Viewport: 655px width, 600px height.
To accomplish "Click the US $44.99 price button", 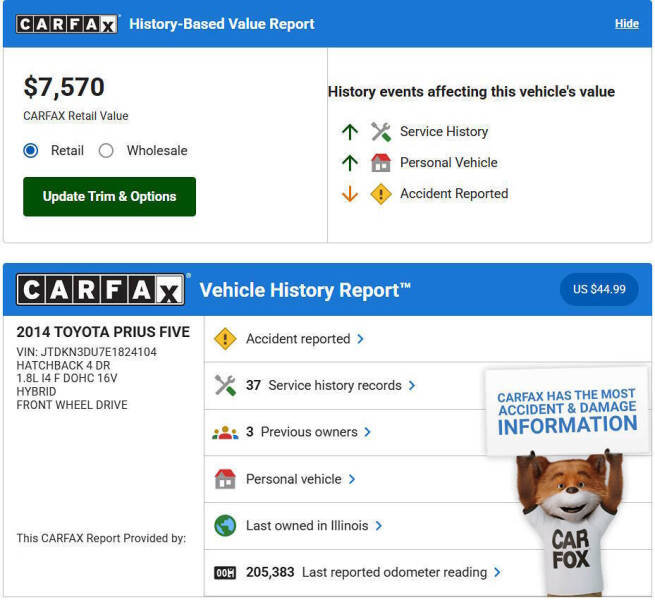I will [599, 290].
